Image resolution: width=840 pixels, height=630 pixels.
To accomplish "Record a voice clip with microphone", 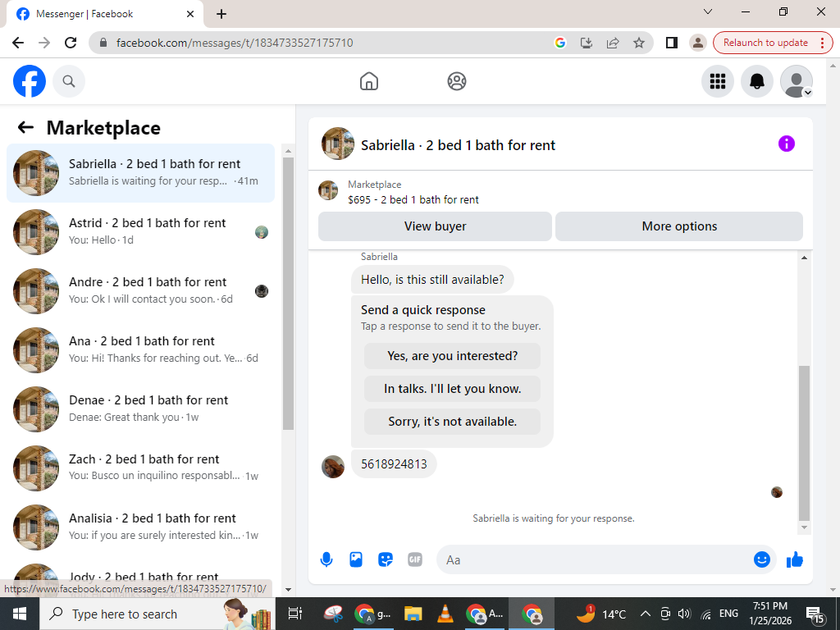I will tap(326, 559).
